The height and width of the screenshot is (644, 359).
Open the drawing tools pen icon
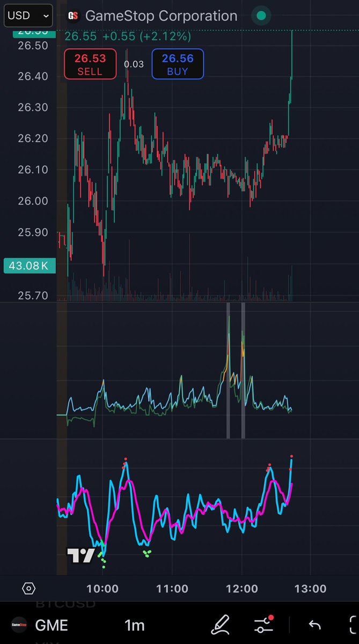221,625
